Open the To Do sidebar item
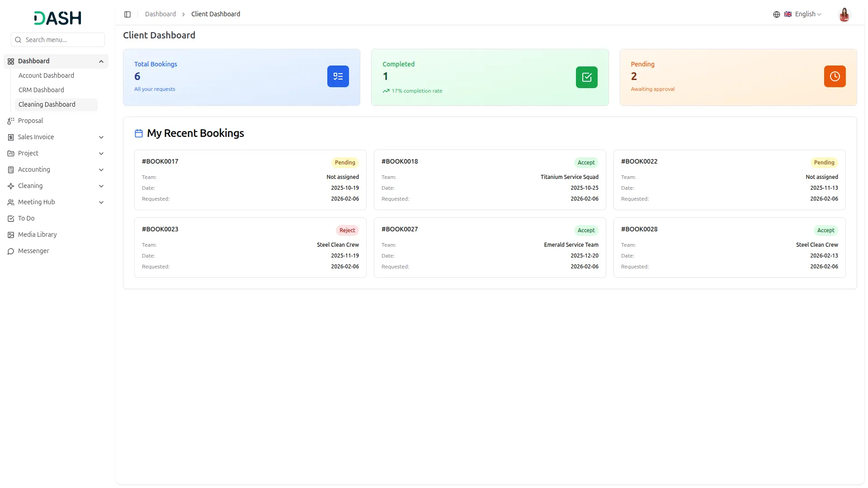 (x=26, y=218)
